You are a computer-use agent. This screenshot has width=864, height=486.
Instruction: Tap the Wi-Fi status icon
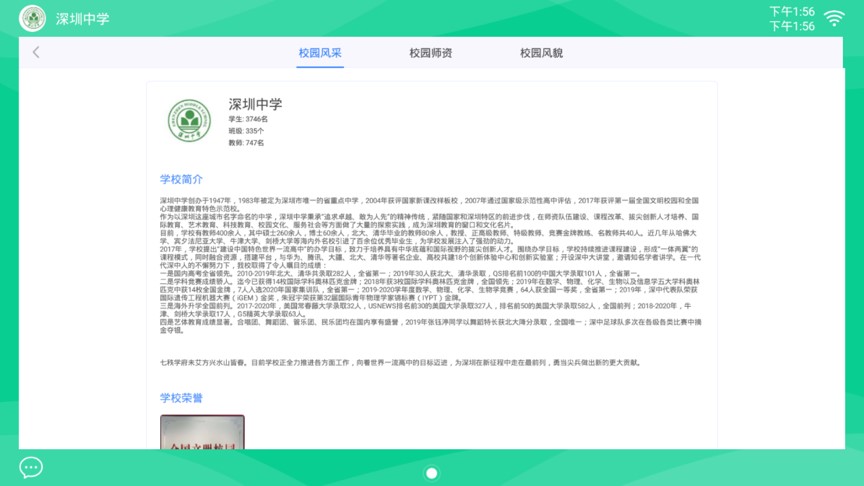click(x=834, y=18)
